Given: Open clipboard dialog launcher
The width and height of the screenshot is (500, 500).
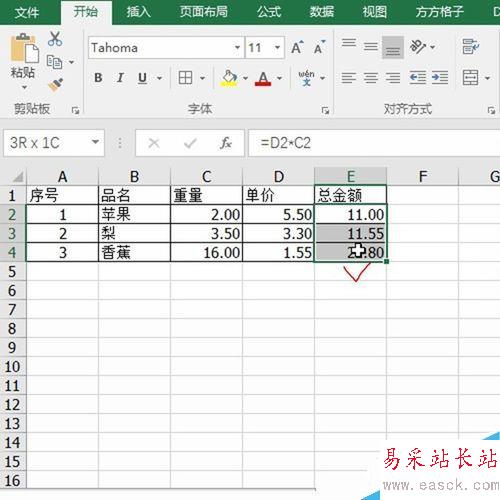Looking at the screenshot, I should pyautogui.click(x=75, y=110).
